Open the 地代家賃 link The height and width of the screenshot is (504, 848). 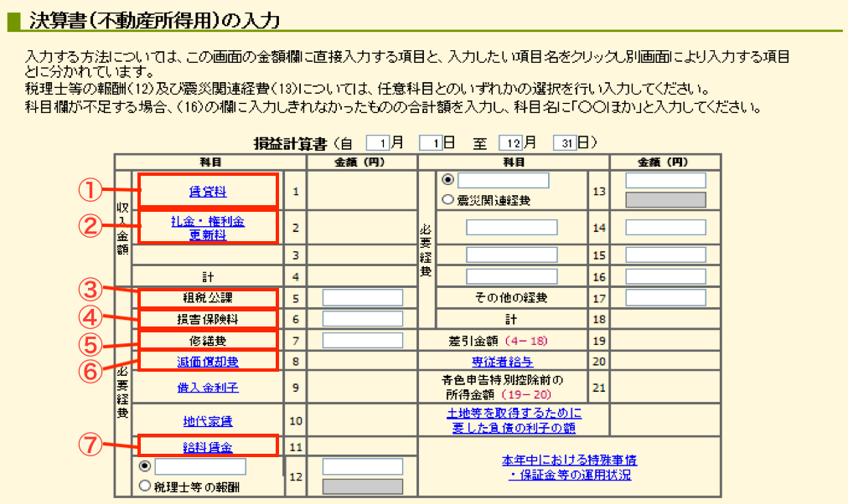pyautogui.click(x=208, y=421)
